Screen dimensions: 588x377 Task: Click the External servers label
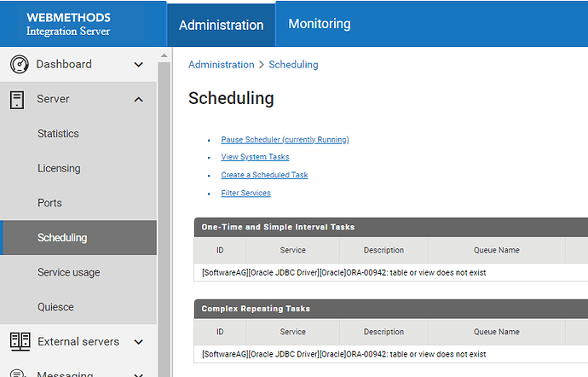click(78, 342)
